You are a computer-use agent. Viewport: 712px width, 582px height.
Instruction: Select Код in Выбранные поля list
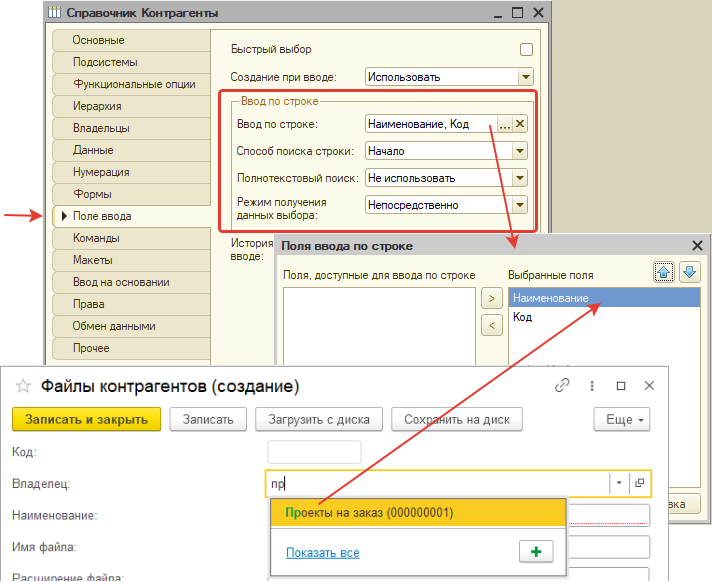pos(604,317)
